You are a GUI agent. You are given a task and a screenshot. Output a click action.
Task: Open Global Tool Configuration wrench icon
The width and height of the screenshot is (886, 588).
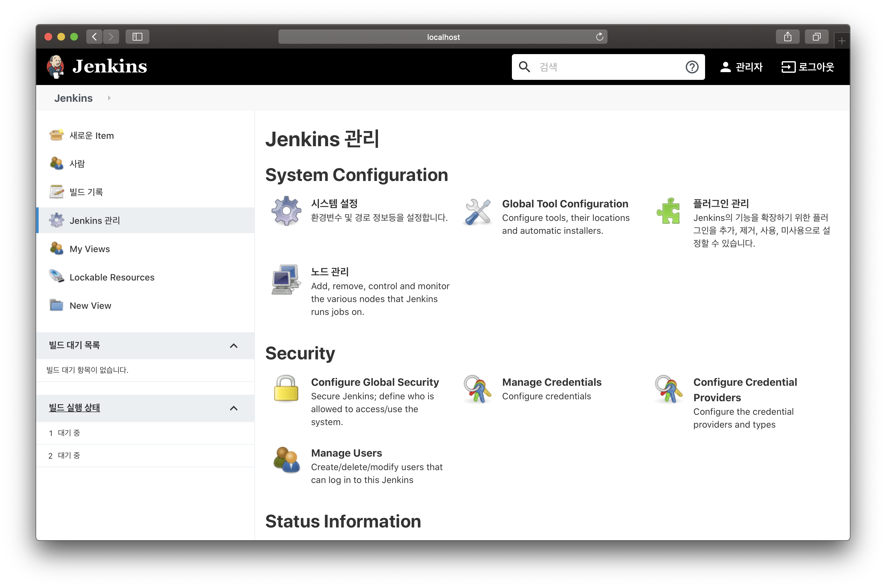[477, 212]
